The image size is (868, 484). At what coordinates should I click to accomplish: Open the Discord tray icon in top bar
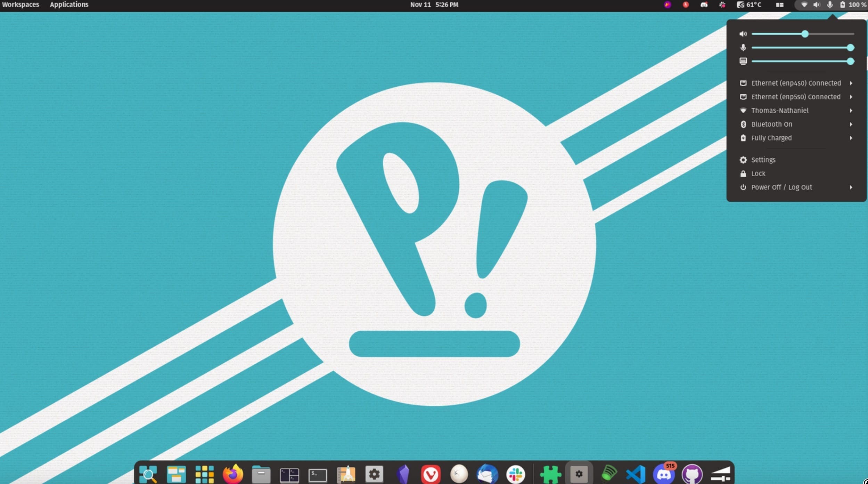pyautogui.click(x=704, y=5)
